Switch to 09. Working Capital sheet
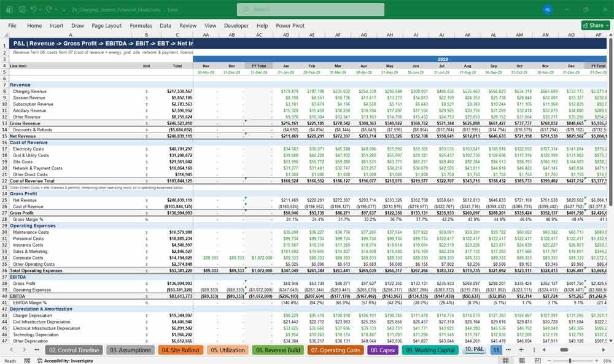The height and width of the screenshot is (364, 614). click(x=430, y=350)
